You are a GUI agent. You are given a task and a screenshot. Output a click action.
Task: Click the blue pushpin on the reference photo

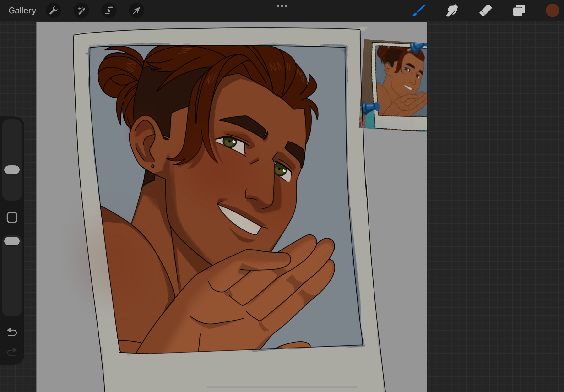(371, 108)
